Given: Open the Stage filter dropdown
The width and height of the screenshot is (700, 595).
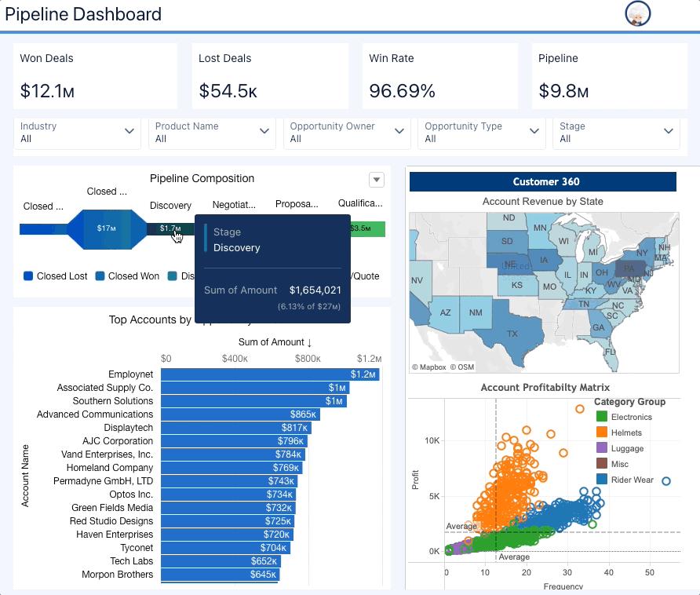Looking at the screenshot, I should (x=669, y=133).
